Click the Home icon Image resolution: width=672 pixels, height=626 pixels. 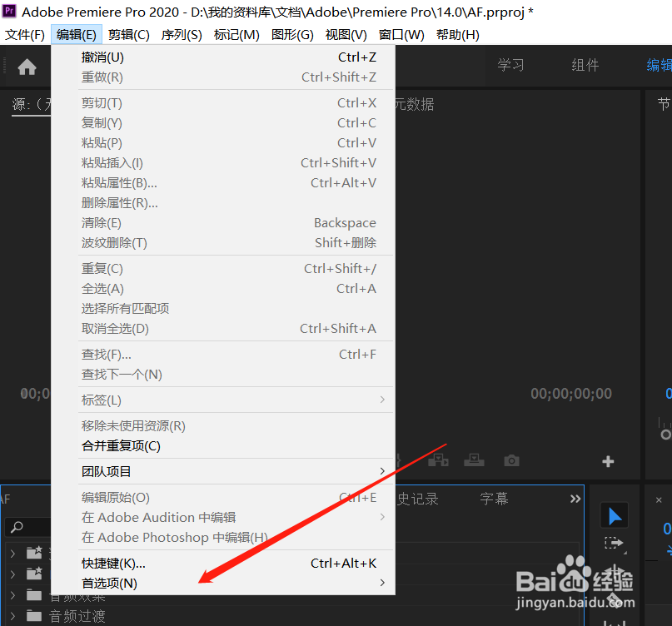(x=27, y=67)
